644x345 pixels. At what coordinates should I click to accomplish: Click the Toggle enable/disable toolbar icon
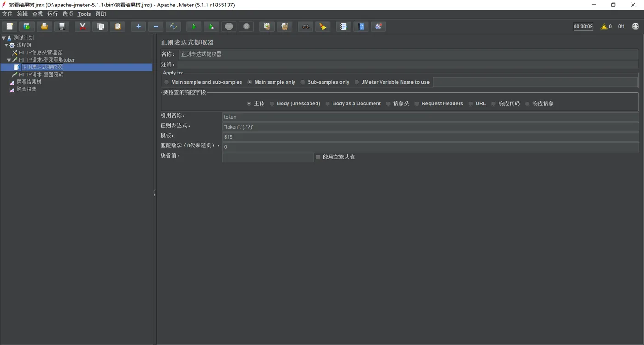[173, 27]
